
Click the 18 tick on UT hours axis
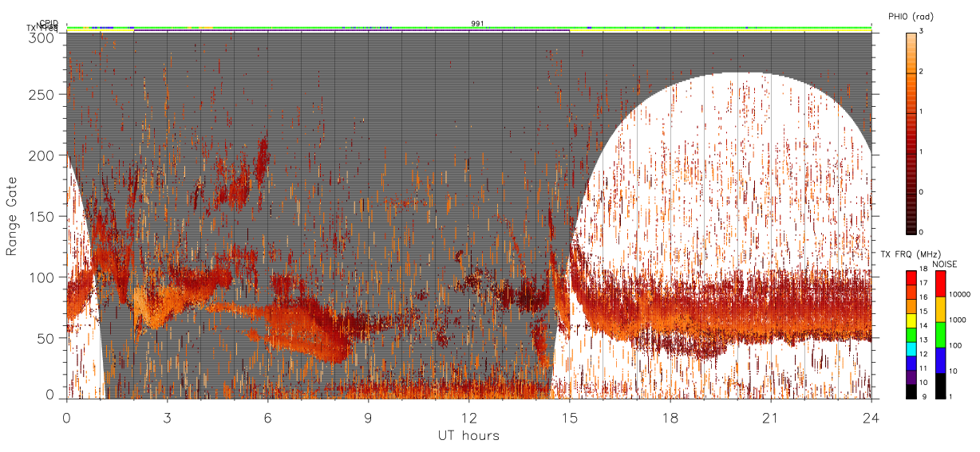click(670, 417)
